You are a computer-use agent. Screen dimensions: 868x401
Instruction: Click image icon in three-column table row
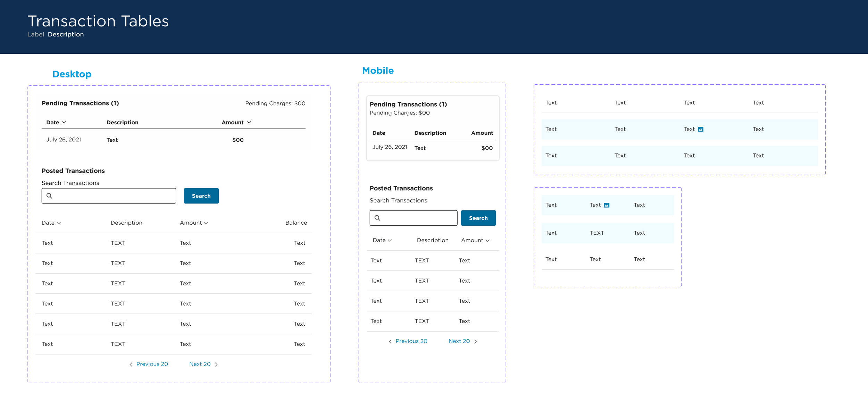point(607,205)
